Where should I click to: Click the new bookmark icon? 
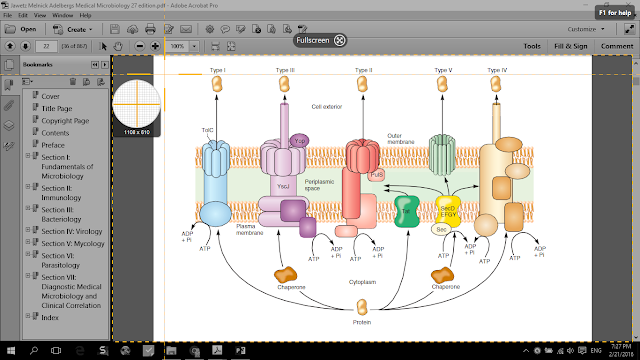tap(86, 82)
